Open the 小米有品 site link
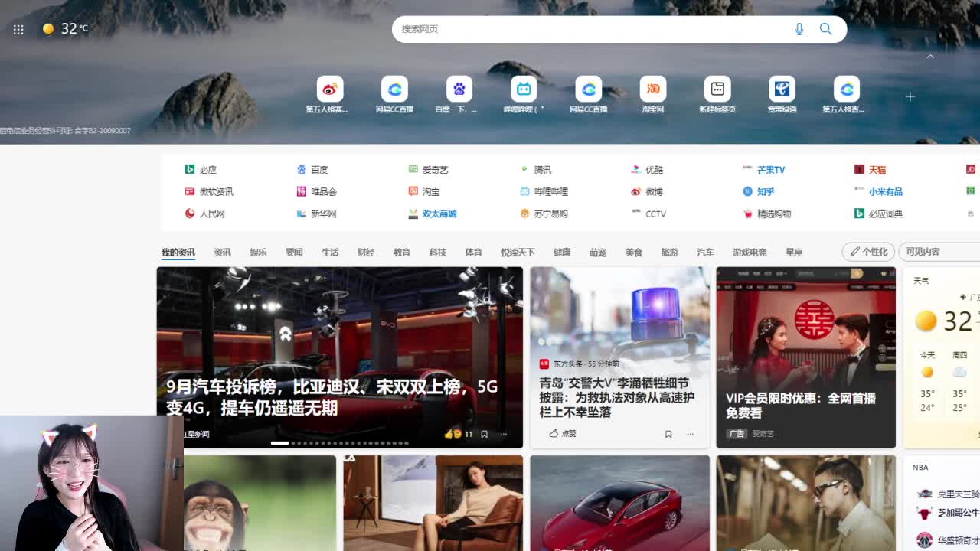Viewport: 980px width, 551px height. point(879,191)
